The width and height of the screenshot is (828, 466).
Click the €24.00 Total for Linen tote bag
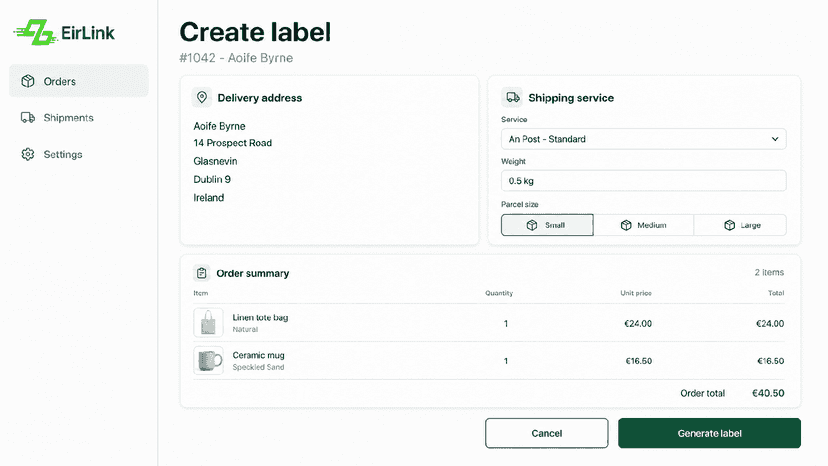[770, 323]
